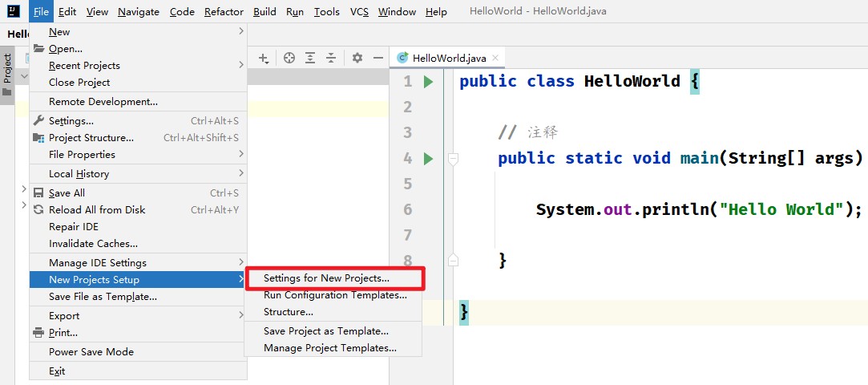Screen dimensions: 868x385
Task: Open the project panel gear options
Action: coord(357,58)
